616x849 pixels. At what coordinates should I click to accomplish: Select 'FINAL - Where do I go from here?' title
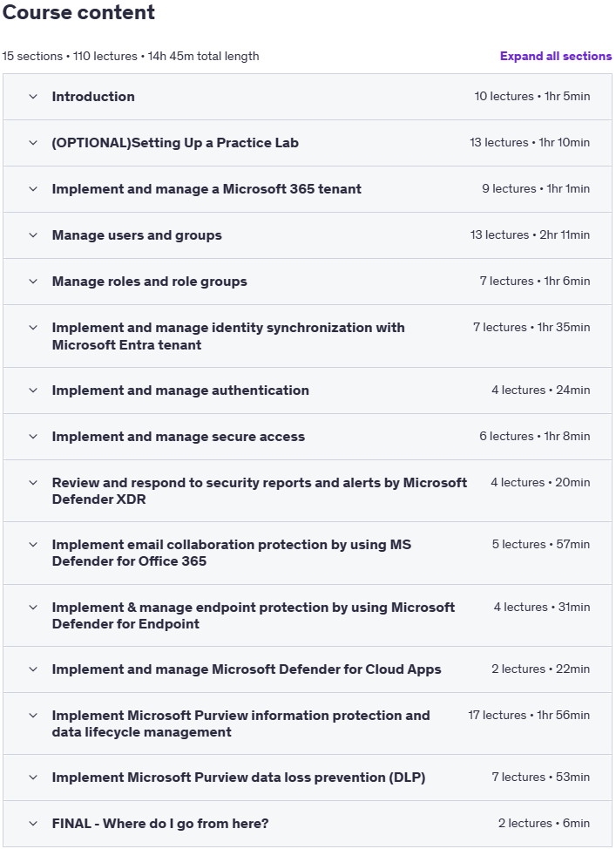tap(160, 824)
